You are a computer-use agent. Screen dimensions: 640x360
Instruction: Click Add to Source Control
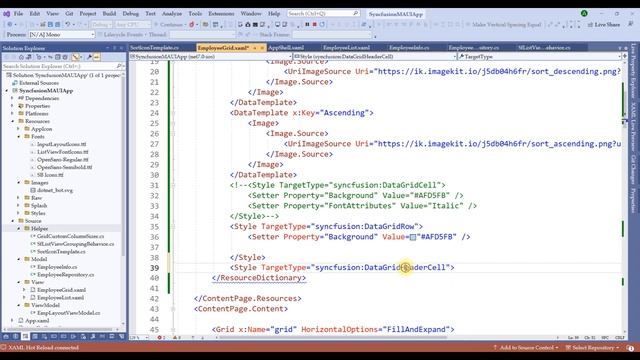(x=526, y=348)
